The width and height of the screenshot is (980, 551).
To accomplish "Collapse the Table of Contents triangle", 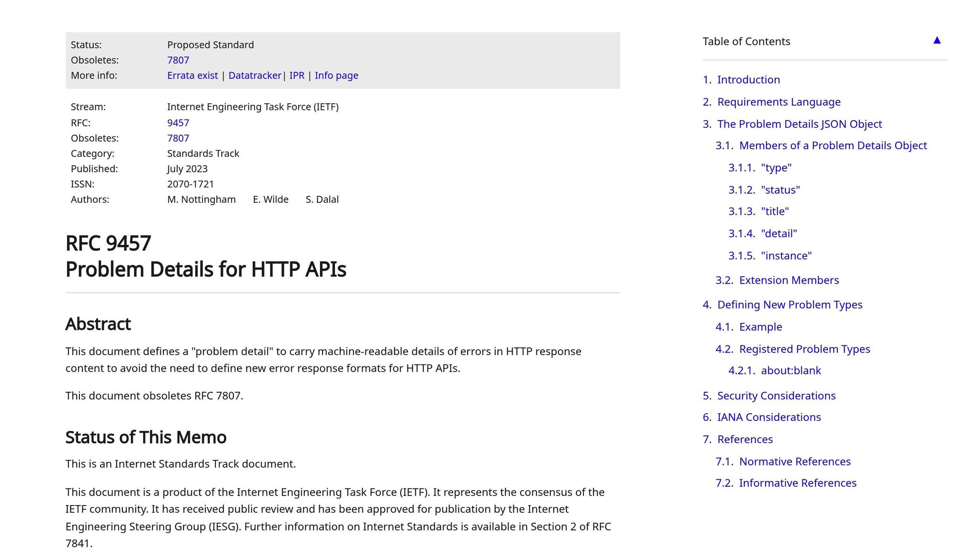I will [x=936, y=41].
